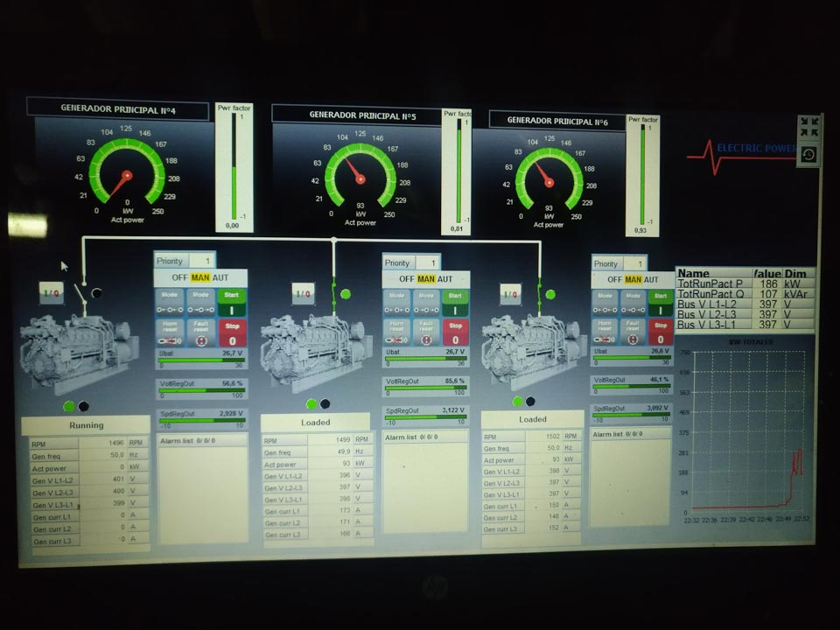Open the history clock icon
Viewport: 840px width, 630px height.
tap(808, 155)
